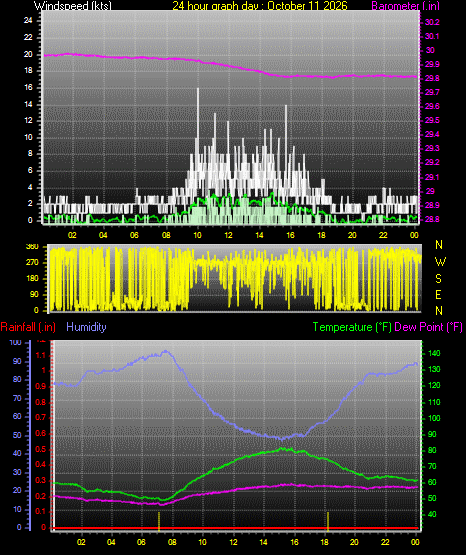Click temperature axis value 40
This screenshot has width=466, height=555.
tap(432, 514)
